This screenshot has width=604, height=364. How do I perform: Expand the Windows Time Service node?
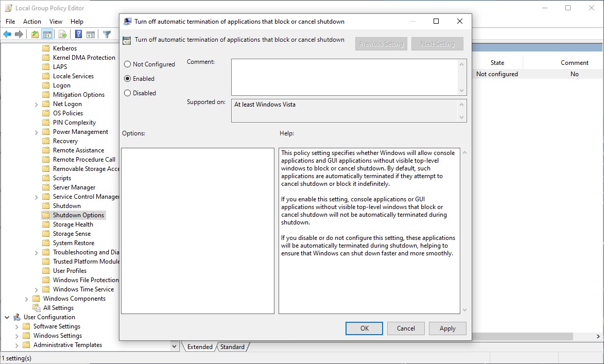tap(36, 289)
